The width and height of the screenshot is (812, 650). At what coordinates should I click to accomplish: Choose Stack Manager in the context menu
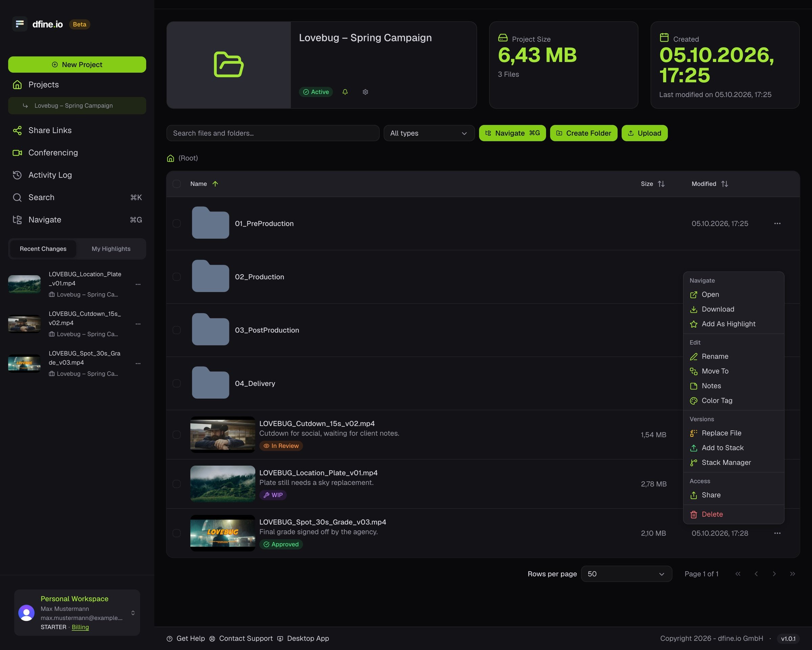pyautogui.click(x=733, y=462)
